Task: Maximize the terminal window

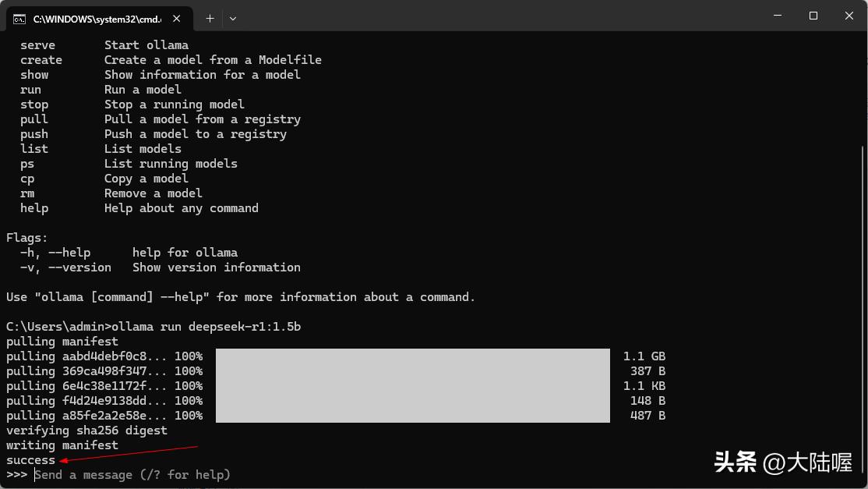Action: click(x=813, y=16)
